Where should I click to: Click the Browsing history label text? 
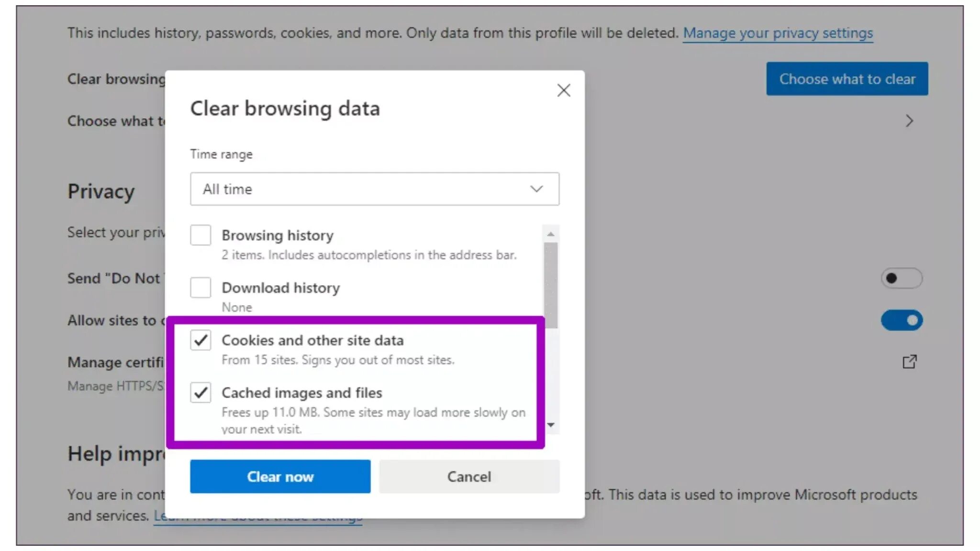pos(278,235)
